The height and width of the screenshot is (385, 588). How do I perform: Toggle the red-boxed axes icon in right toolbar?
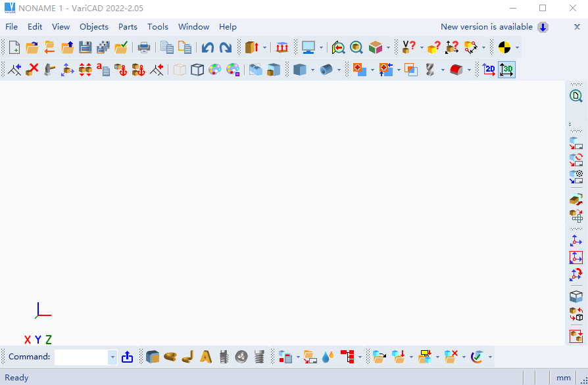tap(576, 258)
